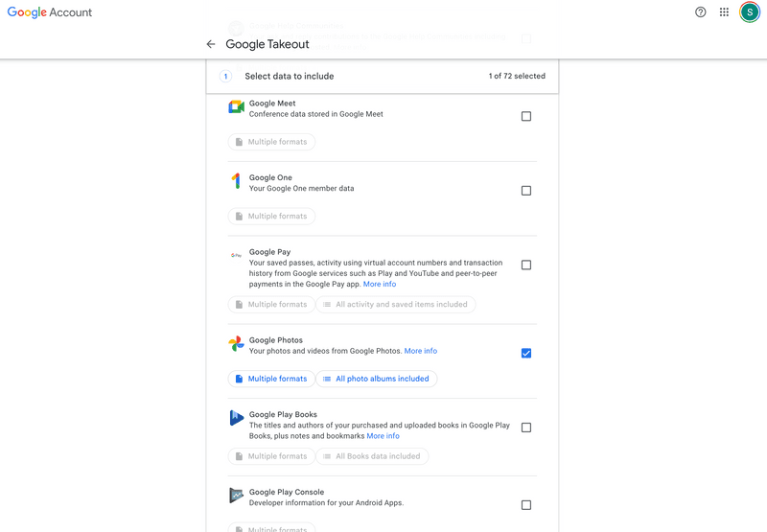Open Multiple formats for Google Photos
This screenshot has width=767, height=532.
(x=271, y=379)
